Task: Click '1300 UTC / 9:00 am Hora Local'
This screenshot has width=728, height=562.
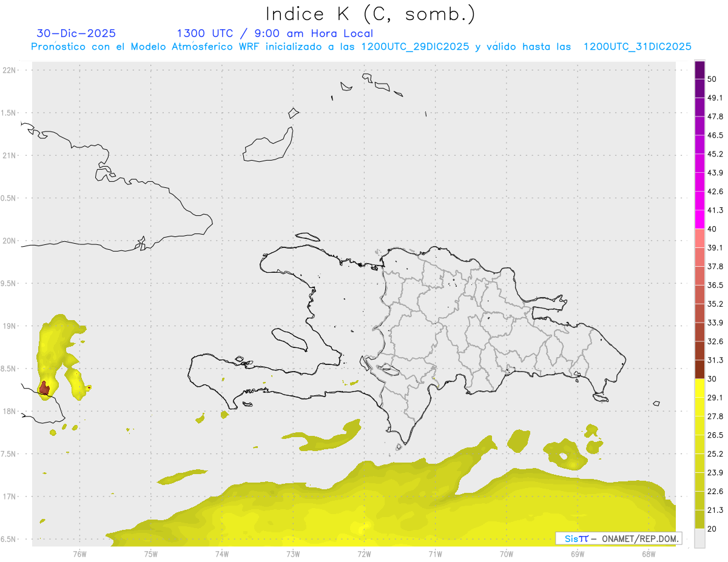Action: click(274, 33)
